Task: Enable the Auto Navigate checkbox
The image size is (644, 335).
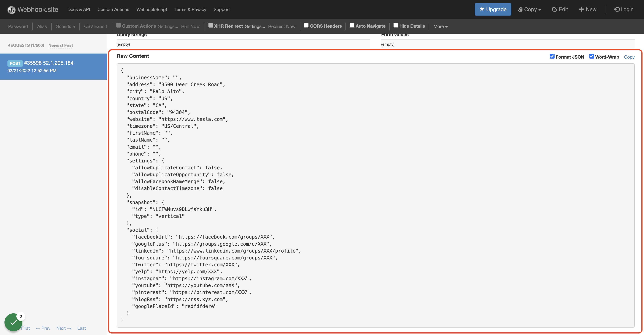Action: pyautogui.click(x=352, y=25)
